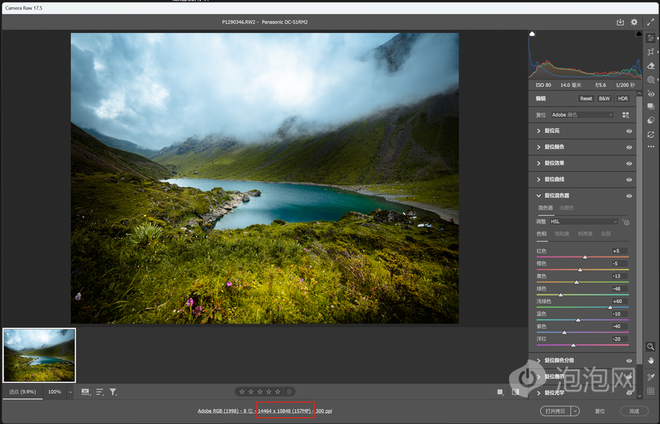Click the filmstrip filter funnel icon
This screenshot has width=660, height=424.
pyautogui.click(x=113, y=392)
